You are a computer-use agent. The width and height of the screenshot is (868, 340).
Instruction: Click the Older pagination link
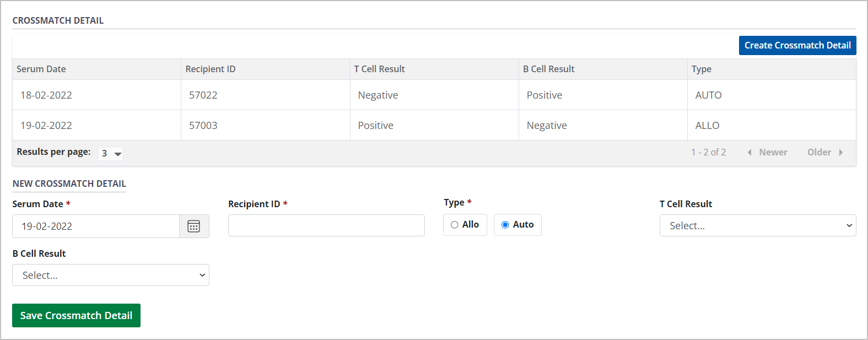click(x=819, y=153)
